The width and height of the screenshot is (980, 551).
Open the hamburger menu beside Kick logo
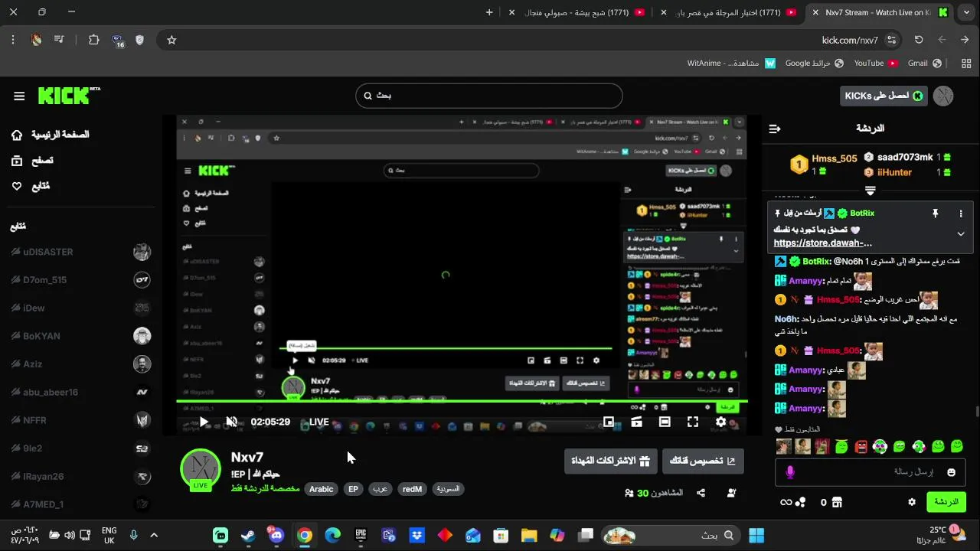pos(19,96)
